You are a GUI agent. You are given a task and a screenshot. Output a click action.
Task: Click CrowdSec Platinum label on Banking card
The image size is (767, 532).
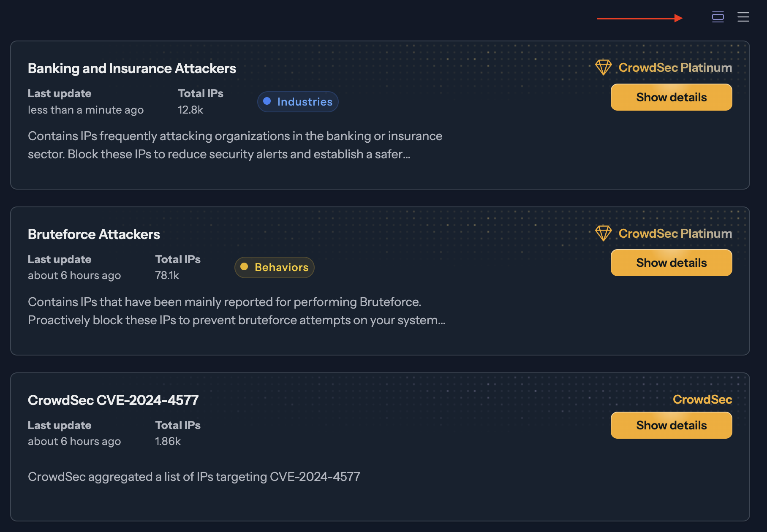(x=675, y=68)
